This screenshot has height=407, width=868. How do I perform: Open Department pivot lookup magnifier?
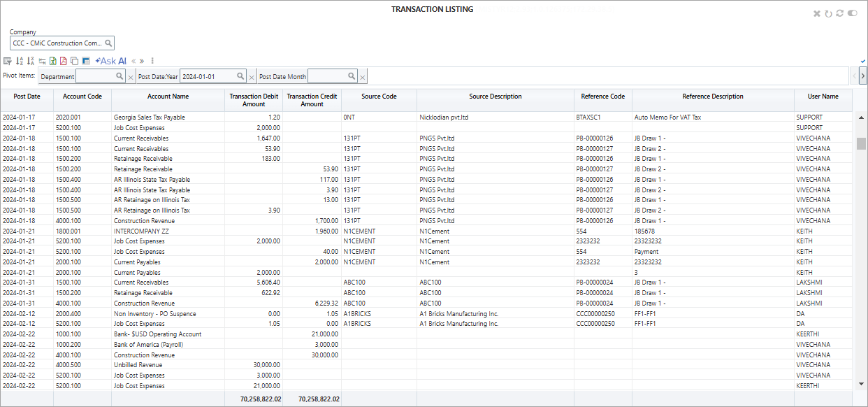click(120, 76)
